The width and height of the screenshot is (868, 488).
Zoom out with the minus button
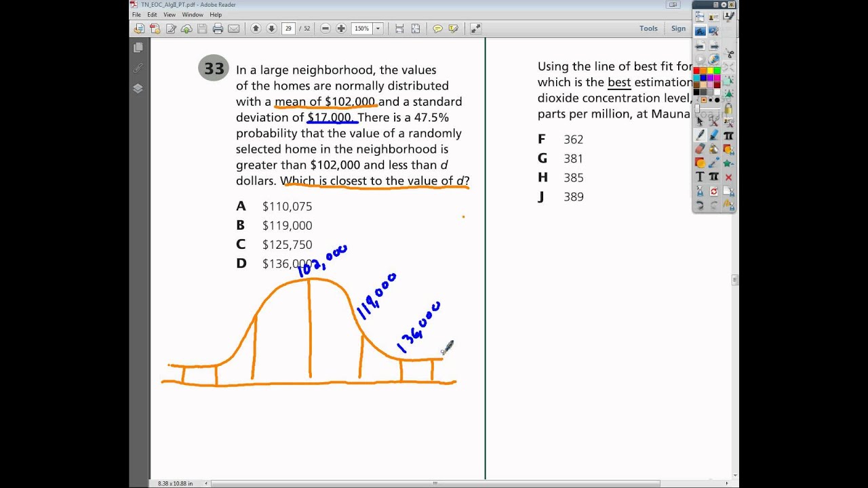[325, 28]
